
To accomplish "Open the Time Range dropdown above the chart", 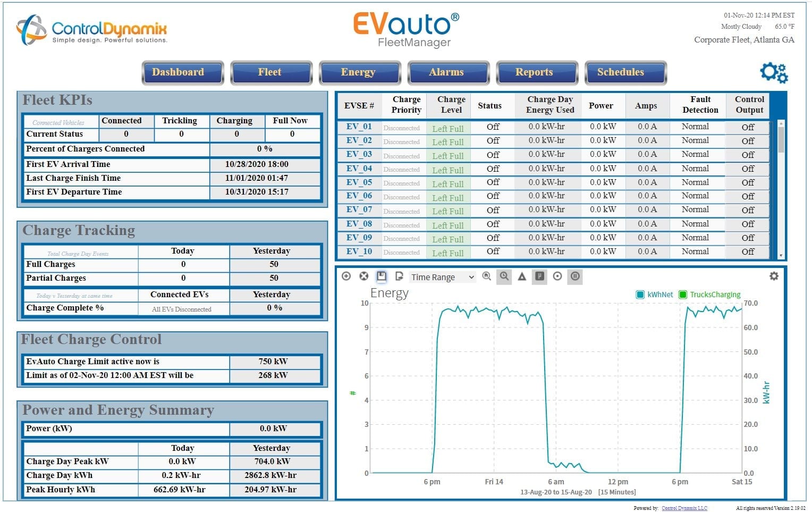I will 441,276.
